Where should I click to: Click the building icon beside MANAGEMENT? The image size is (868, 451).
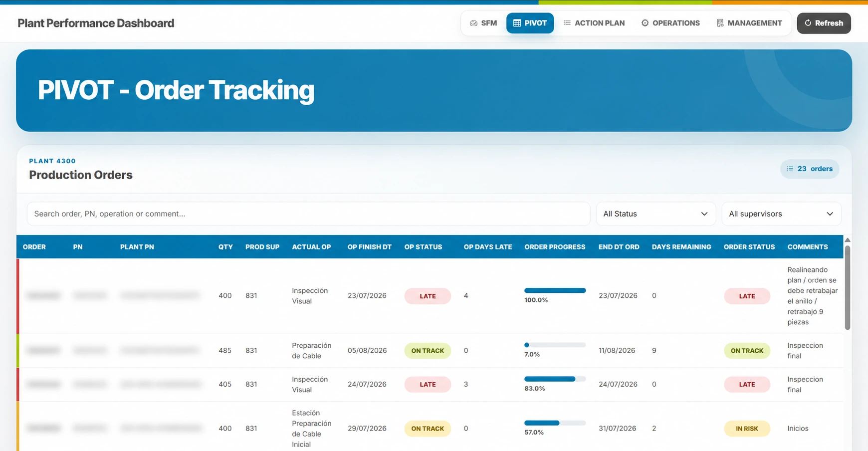pos(720,23)
